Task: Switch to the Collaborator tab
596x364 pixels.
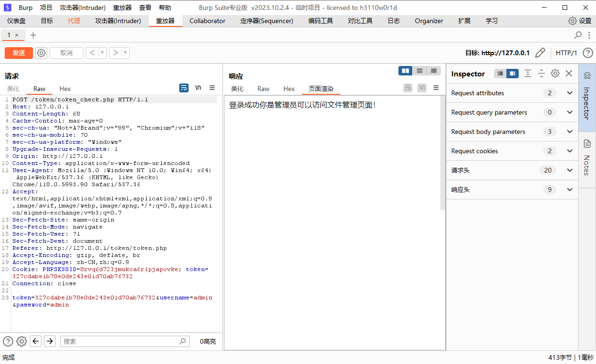Action: [207, 21]
